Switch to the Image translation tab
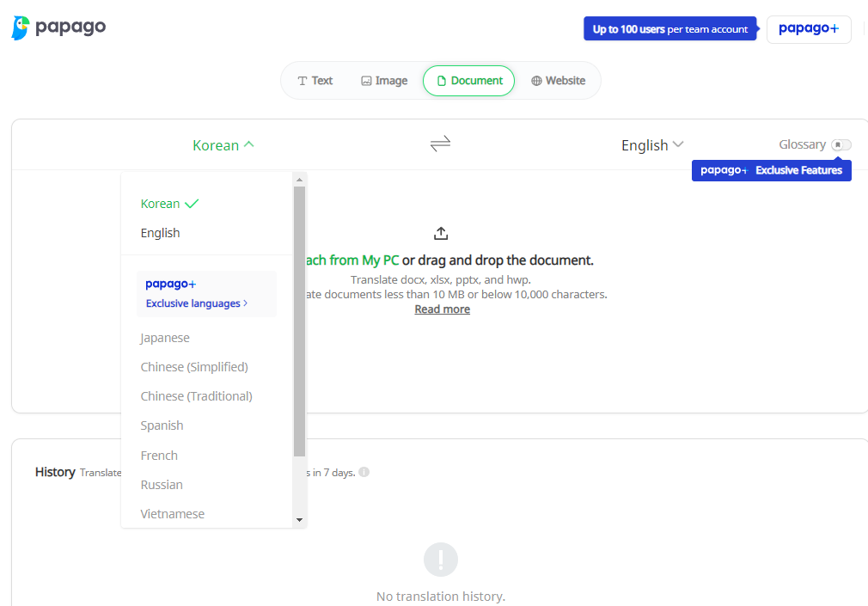The image size is (868, 606). point(384,81)
